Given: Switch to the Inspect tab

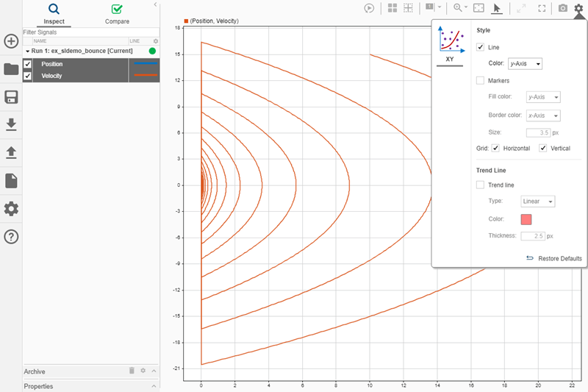Looking at the screenshot, I should [54, 14].
